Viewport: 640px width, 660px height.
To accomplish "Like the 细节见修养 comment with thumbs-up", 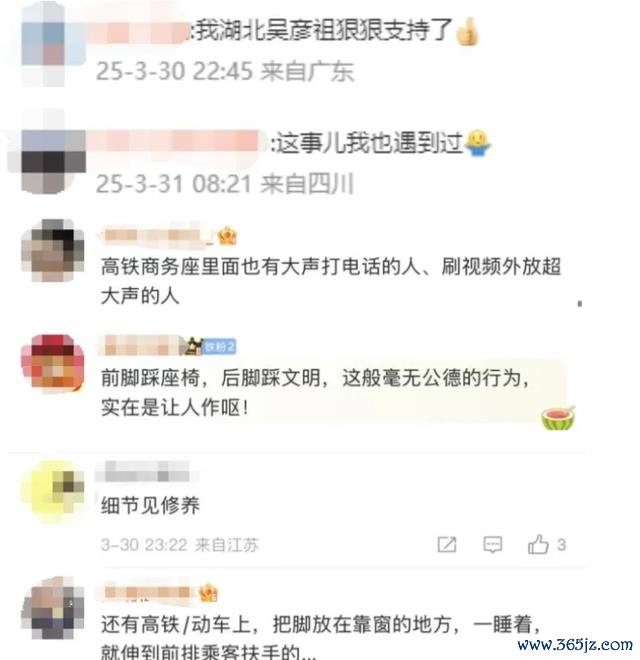I will (x=538, y=544).
